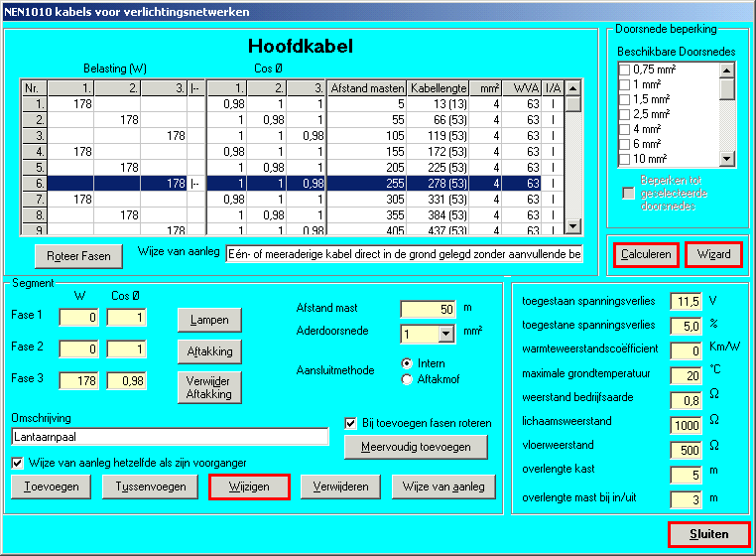Select row 1 in the Hoofdkabel table
This screenshot has width=756, height=556.
tap(292, 104)
